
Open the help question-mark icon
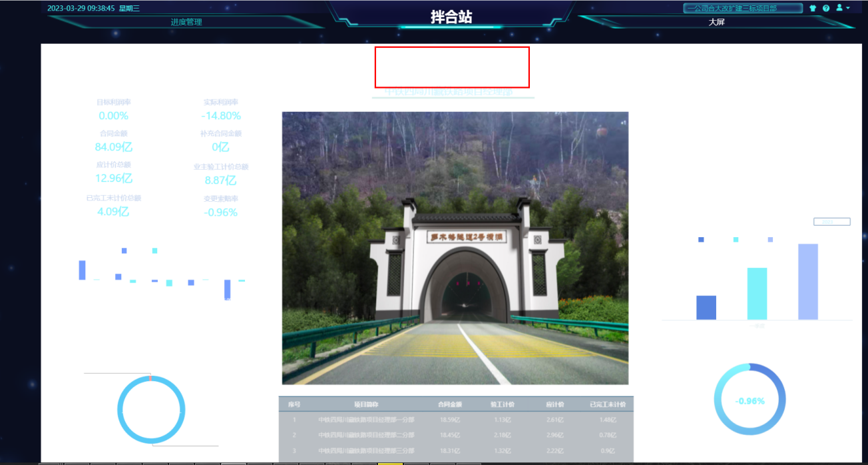tap(826, 7)
